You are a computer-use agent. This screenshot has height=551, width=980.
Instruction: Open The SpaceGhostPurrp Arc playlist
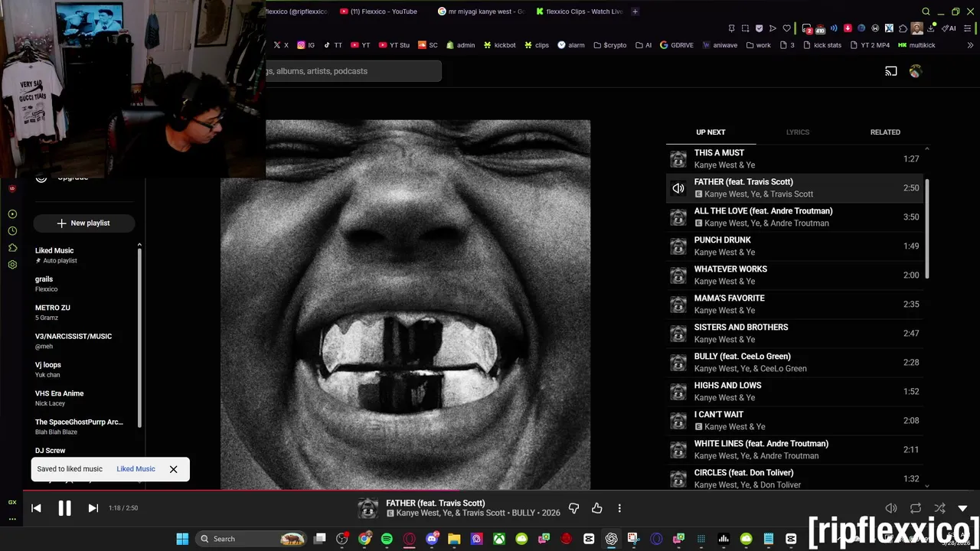[84, 426]
